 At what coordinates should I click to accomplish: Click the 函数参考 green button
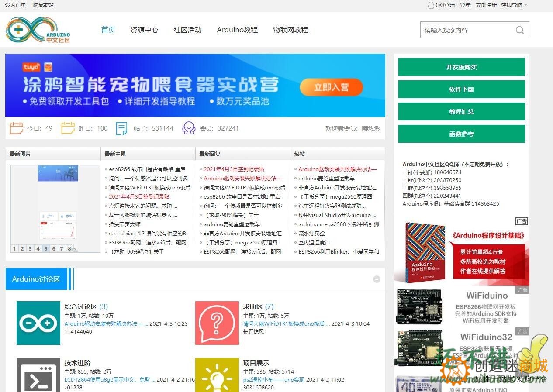461,134
